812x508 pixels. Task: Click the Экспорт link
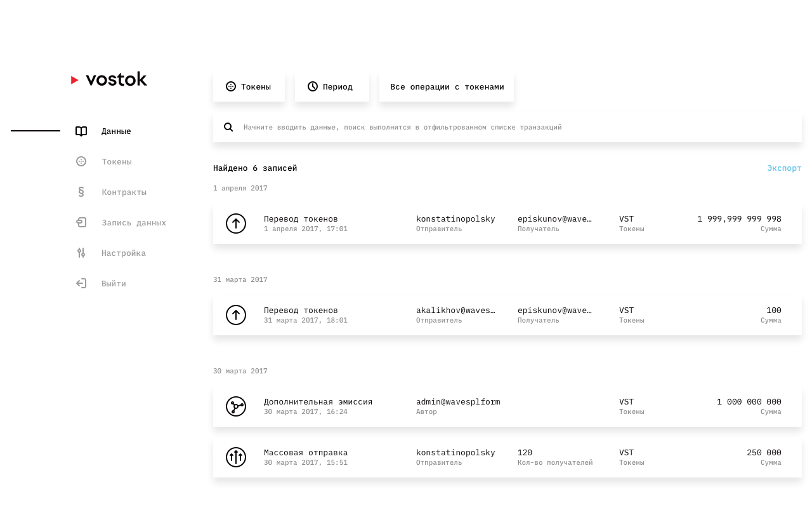coord(784,168)
